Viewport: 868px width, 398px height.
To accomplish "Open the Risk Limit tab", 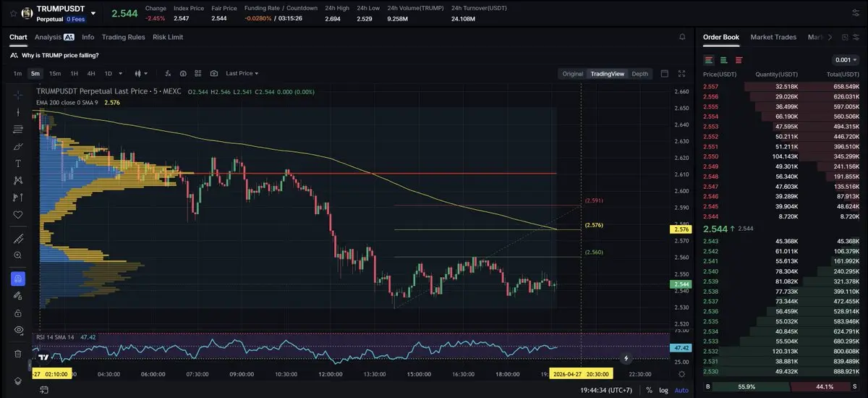I will point(168,37).
